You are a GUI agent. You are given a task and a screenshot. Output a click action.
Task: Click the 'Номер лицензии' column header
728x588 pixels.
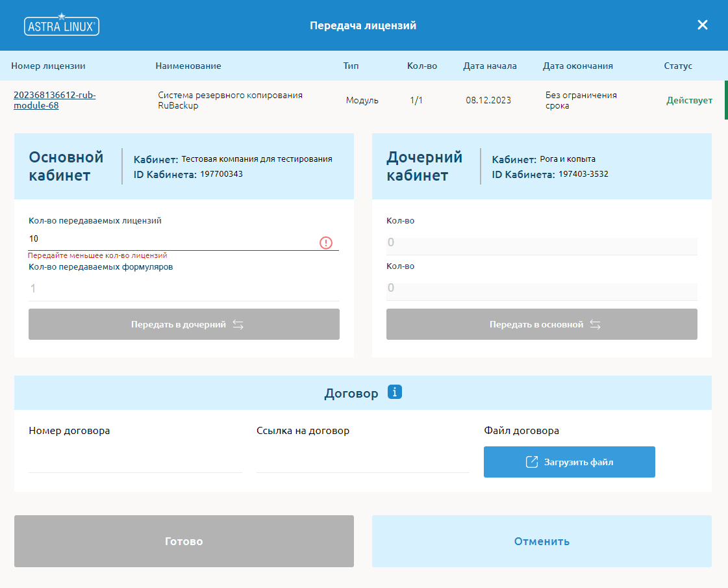click(x=48, y=66)
